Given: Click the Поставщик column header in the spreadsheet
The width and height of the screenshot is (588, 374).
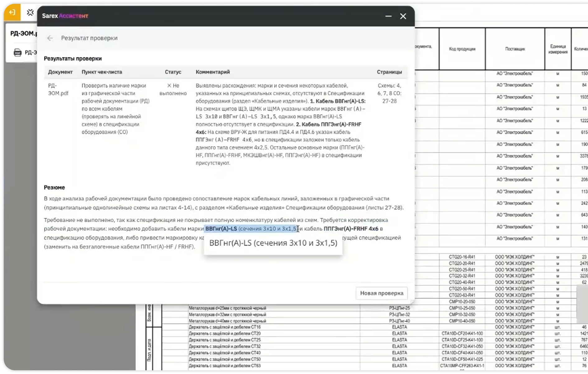Looking at the screenshot, I should click(x=515, y=49).
